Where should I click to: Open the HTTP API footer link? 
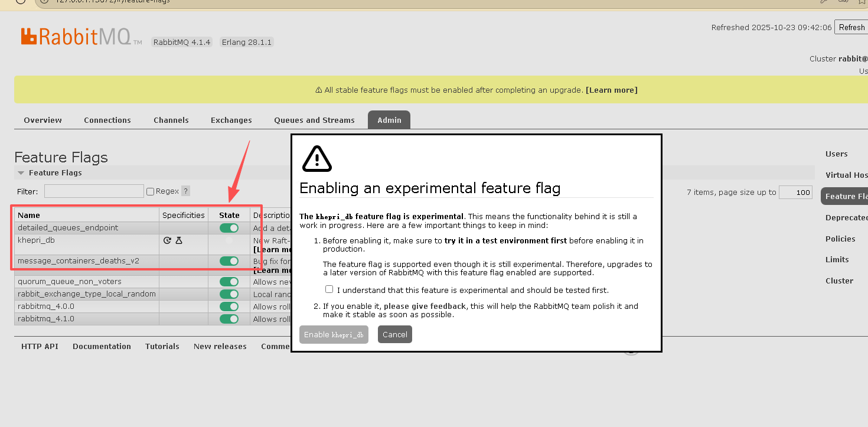40,347
